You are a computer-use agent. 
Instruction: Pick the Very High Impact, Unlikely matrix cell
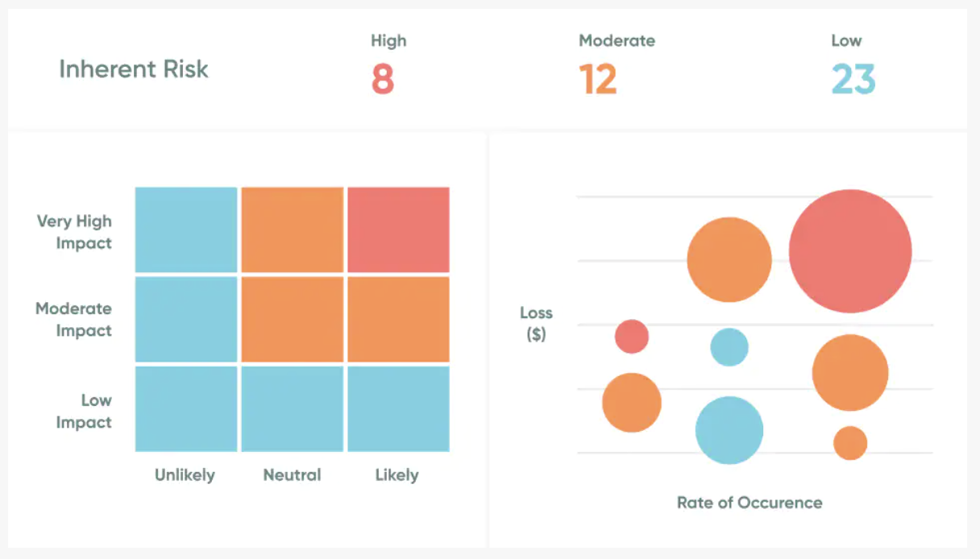[186, 230]
